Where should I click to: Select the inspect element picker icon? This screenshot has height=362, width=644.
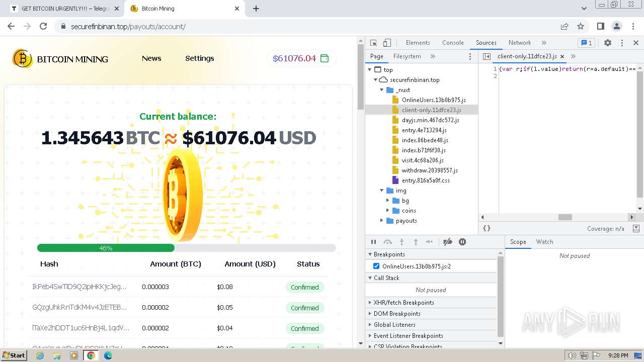coord(373,43)
